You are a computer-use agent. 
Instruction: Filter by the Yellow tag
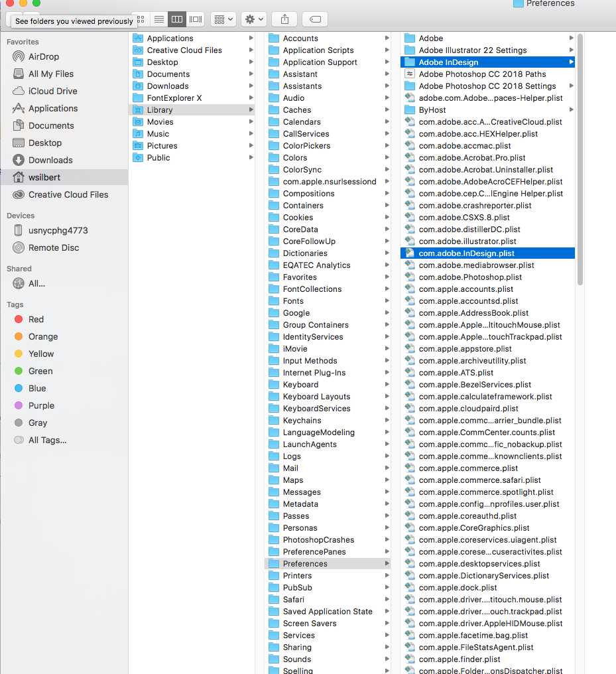pyautogui.click(x=64, y=354)
